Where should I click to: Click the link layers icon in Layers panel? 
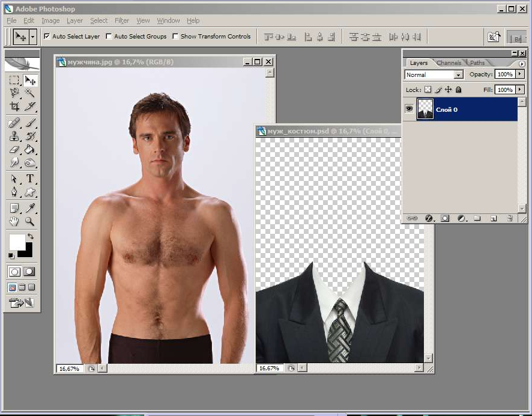pyautogui.click(x=412, y=218)
